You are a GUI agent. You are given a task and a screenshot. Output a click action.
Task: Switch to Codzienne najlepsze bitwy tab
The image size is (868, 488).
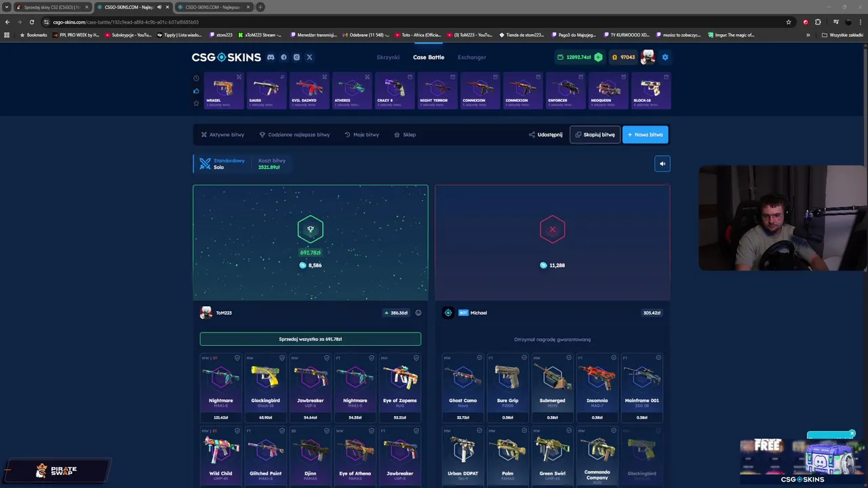[x=294, y=135]
